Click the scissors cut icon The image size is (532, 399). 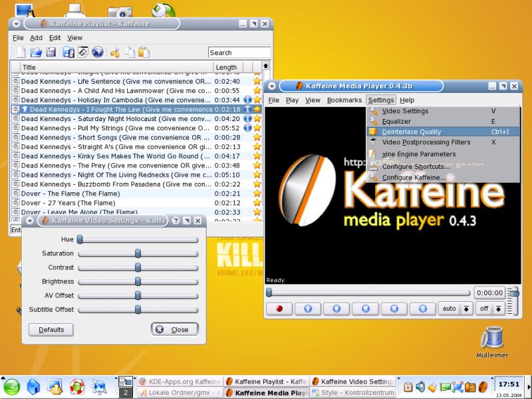(115, 53)
